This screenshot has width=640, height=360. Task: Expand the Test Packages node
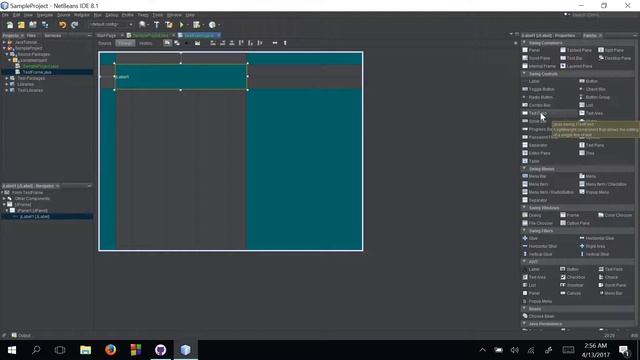coord(7,78)
